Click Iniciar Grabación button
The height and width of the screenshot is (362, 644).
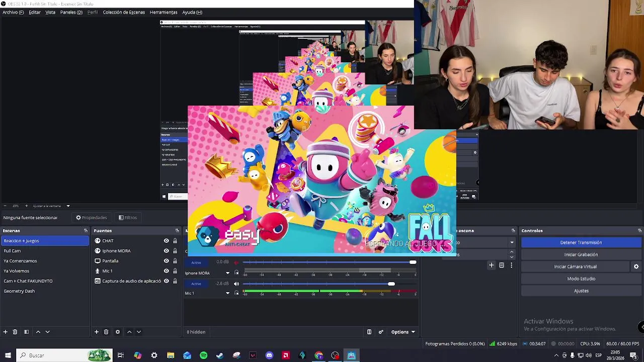tap(581, 254)
